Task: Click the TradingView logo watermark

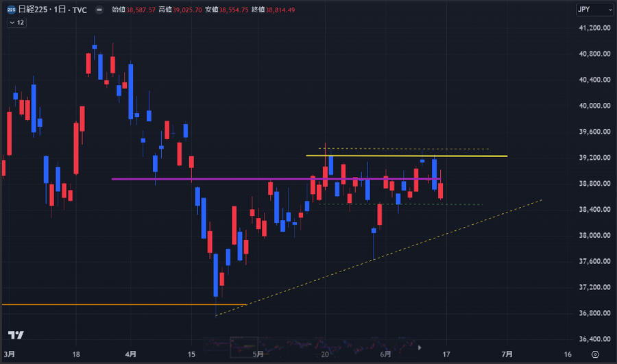Action: pos(16,335)
